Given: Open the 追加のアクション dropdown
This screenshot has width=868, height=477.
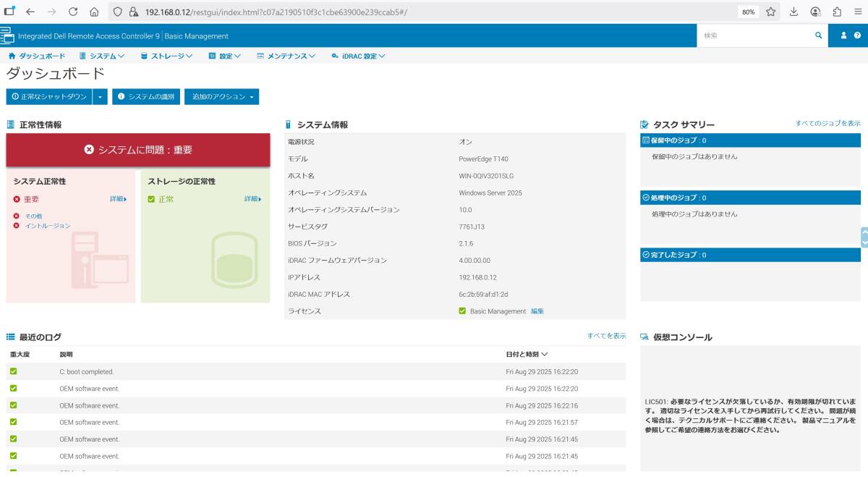Looking at the screenshot, I should click(x=221, y=96).
